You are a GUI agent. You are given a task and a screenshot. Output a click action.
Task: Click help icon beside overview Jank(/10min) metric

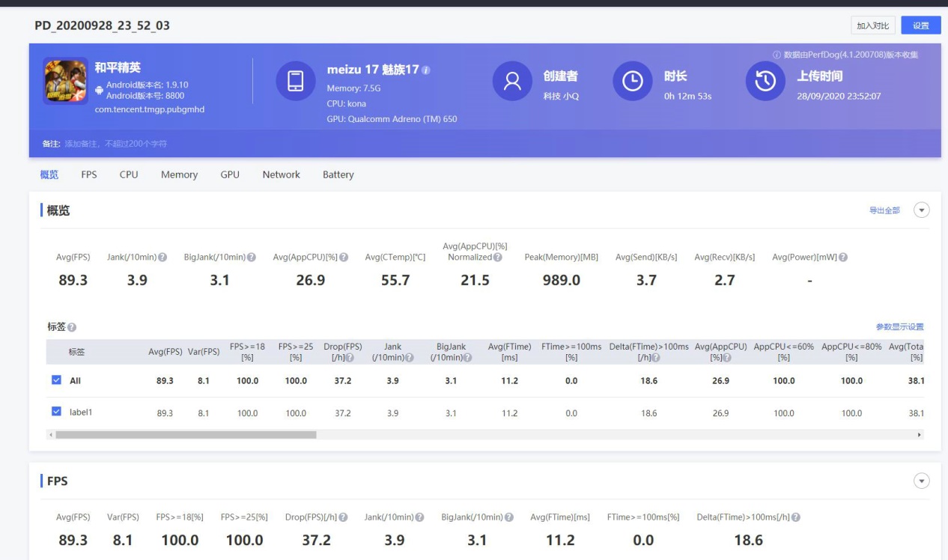pyautogui.click(x=161, y=258)
